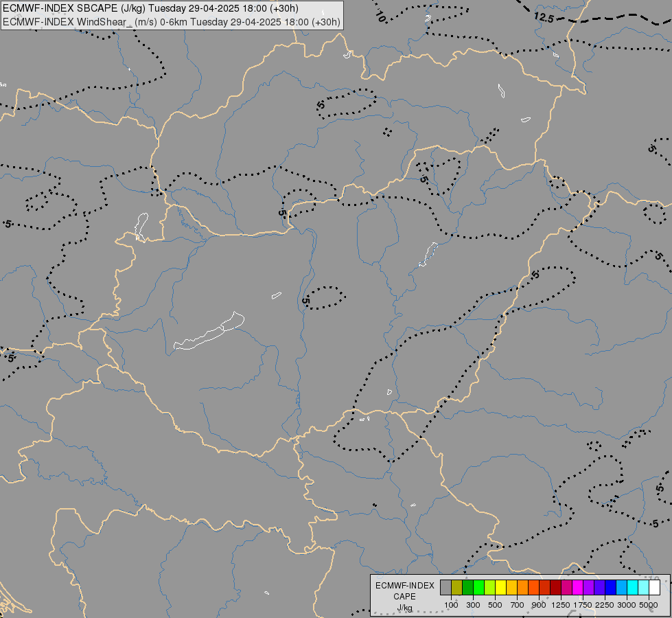The height and width of the screenshot is (618, 672).
Task: Pick the dark green CAPE legend swatch
Action: 467,588
